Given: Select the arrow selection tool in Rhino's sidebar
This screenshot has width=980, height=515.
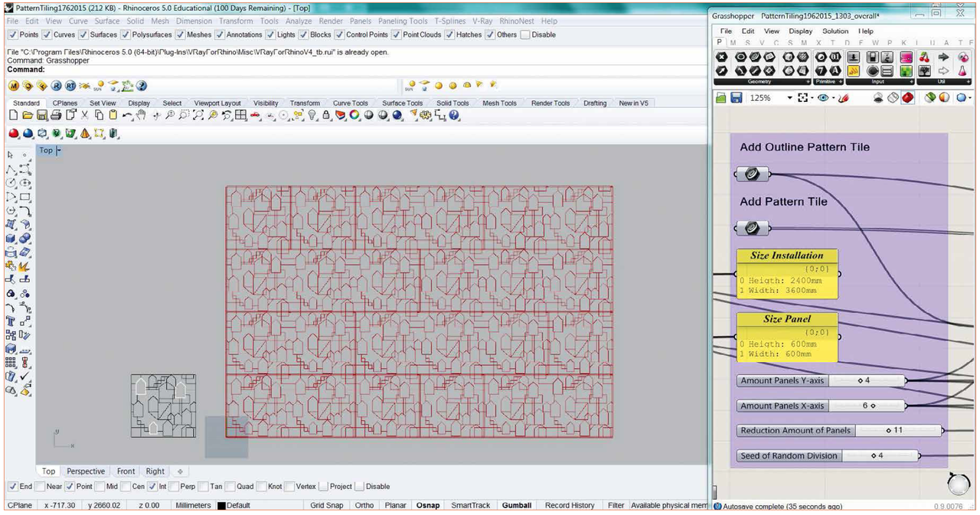Looking at the screenshot, I should click(x=9, y=155).
